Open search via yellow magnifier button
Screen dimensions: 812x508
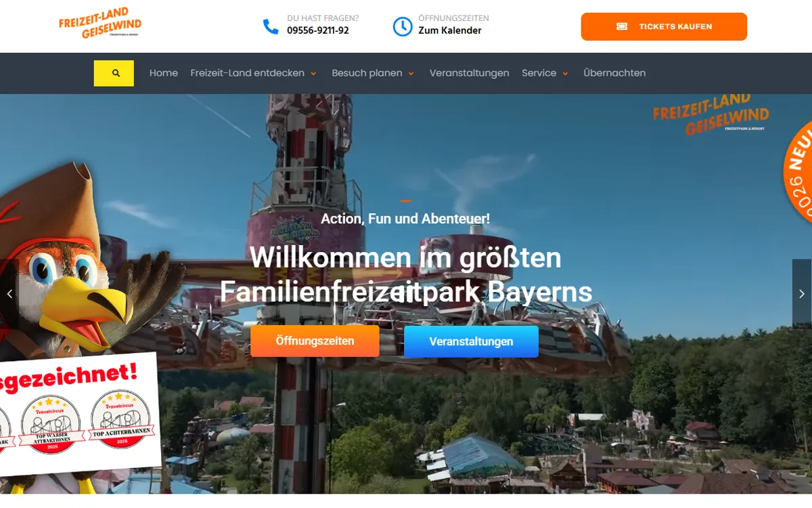114,73
